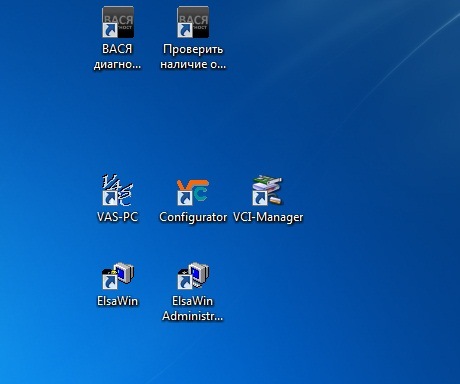
Task: Select the Проверить наличие о... shortcut icon
Action: coord(193,22)
